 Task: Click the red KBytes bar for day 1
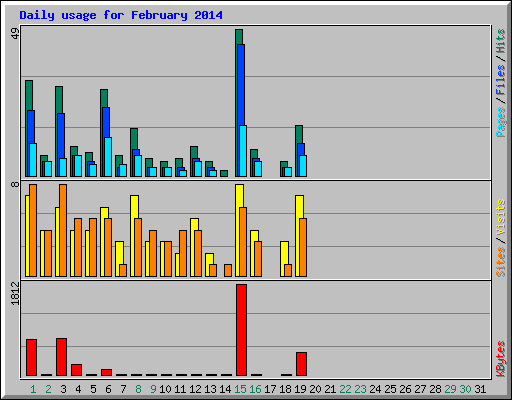pyautogui.click(x=31, y=357)
